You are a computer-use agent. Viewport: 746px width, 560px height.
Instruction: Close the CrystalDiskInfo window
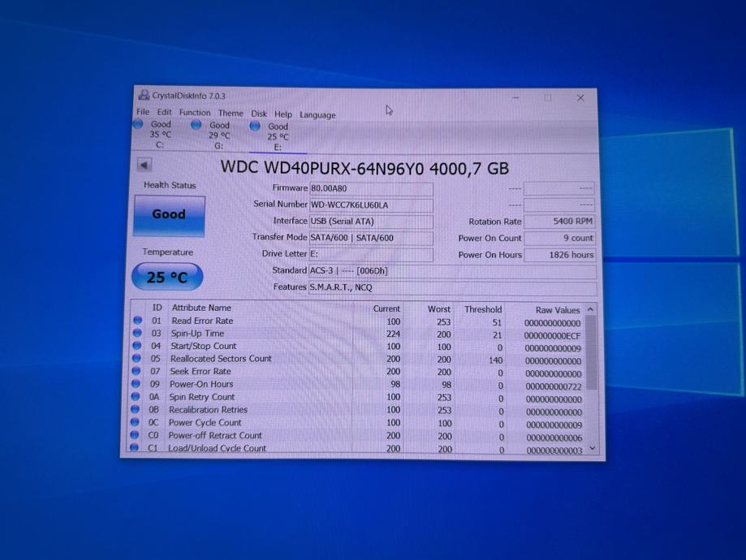point(580,98)
